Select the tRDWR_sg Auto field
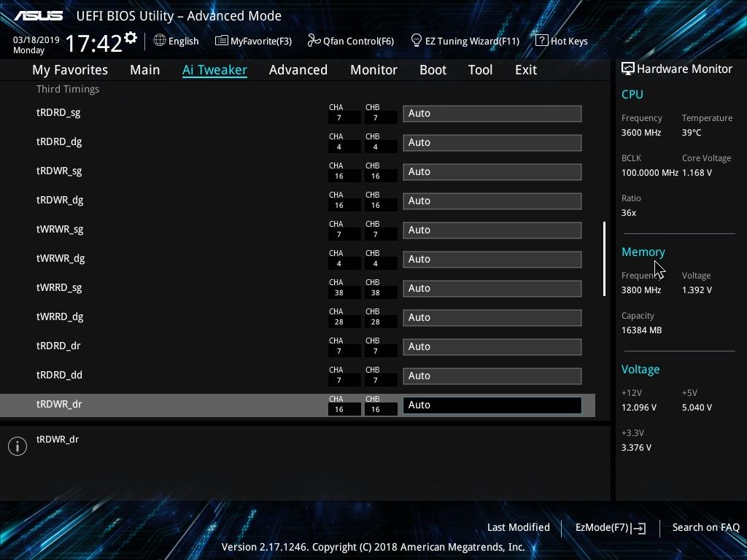747x560 pixels. tap(492, 171)
